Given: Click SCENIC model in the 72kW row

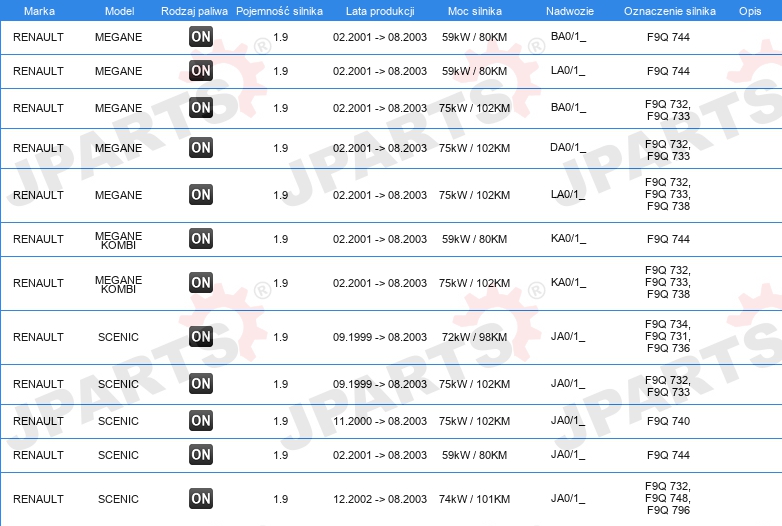Looking at the screenshot, I should pyautogui.click(x=118, y=337).
